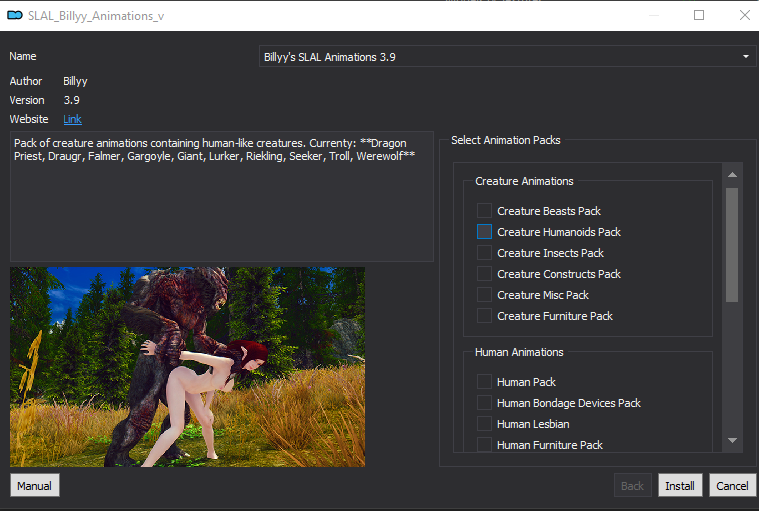Check the Human Pack checkbox
The height and width of the screenshot is (511, 759).
(x=484, y=382)
